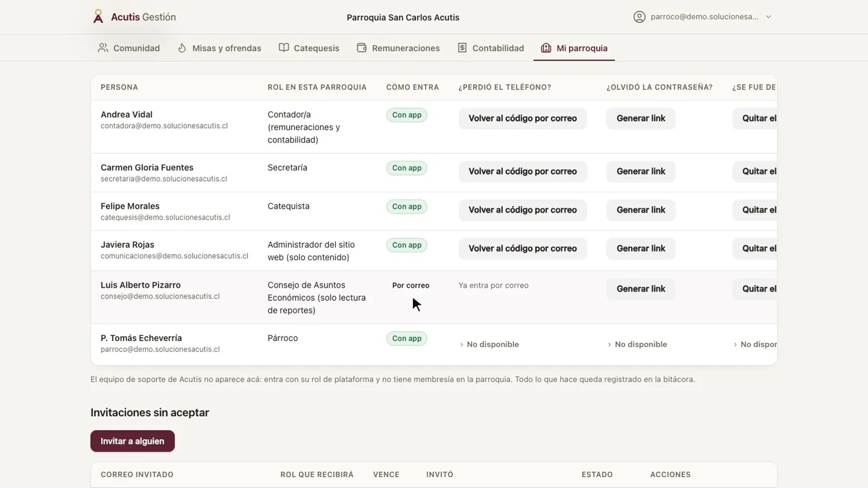
Task: Click the ROL EN ESTA PARROQUIA header
Action: point(317,87)
